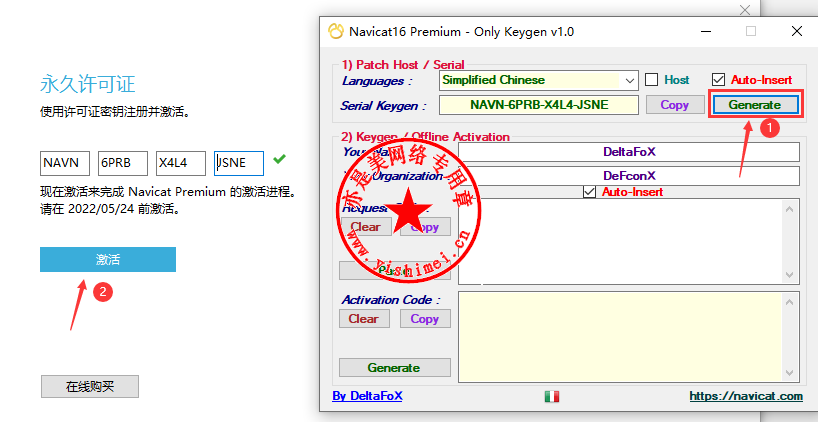The width and height of the screenshot is (818, 422).
Task: Click Clear next to the Request Code box
Action: (x=365, y=227)
